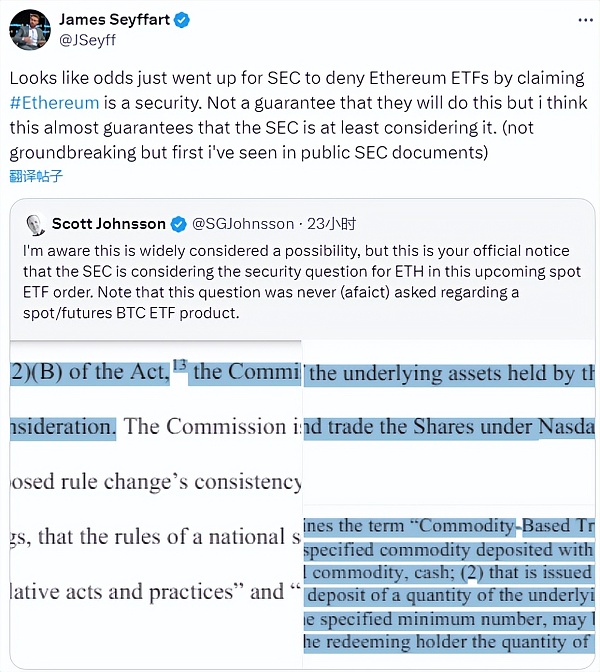
Task: Open the left SEC document image
Action: click(155, 500)
